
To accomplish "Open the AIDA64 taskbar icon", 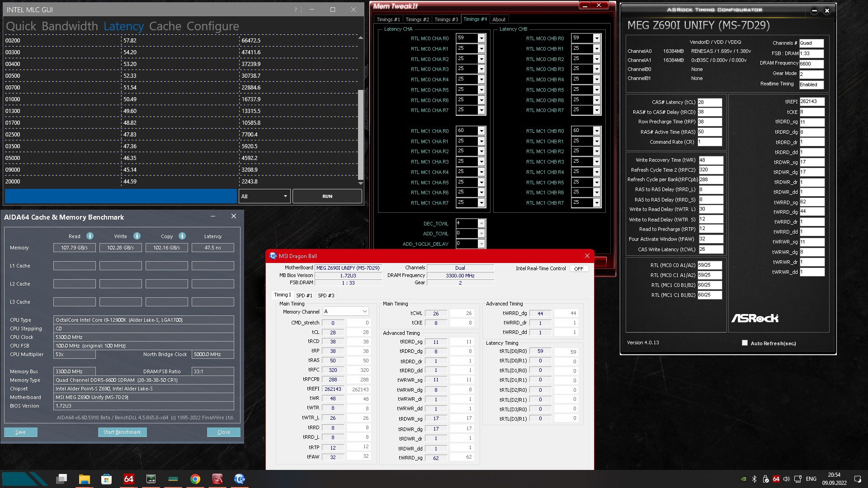I will [x=128, y=479].
